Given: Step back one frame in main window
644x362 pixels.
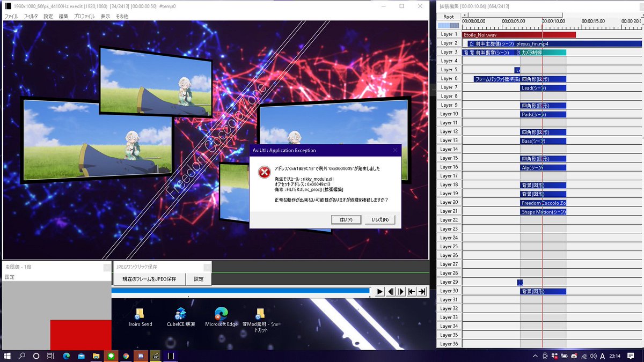Looking at the screenshot, I should [391, 291].
